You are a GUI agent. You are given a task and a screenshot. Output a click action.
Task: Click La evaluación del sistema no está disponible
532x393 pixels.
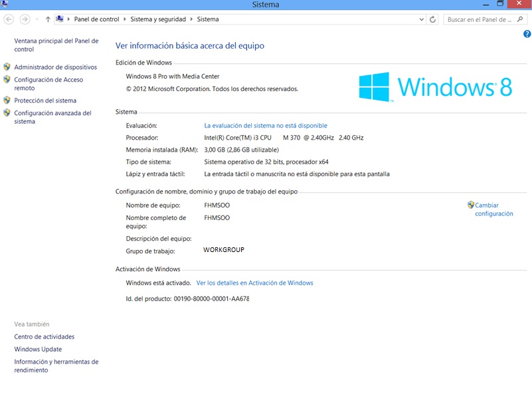coord(266,125)
